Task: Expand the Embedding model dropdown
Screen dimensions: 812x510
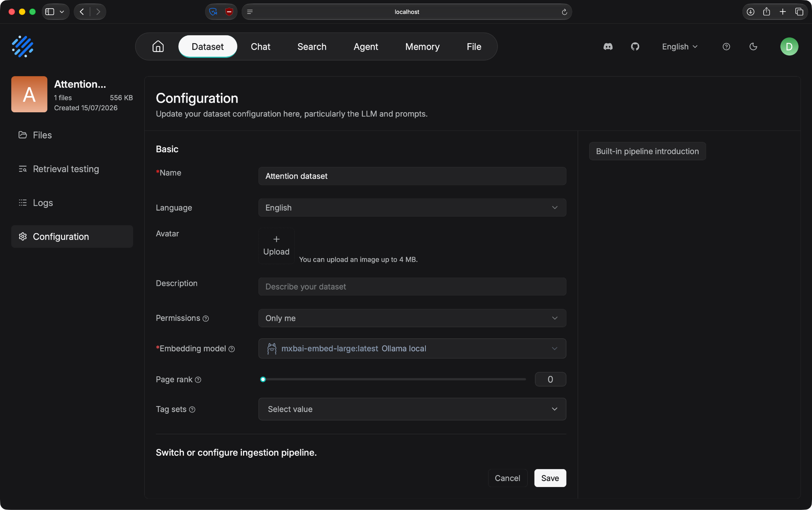Action: click(412, 349)
